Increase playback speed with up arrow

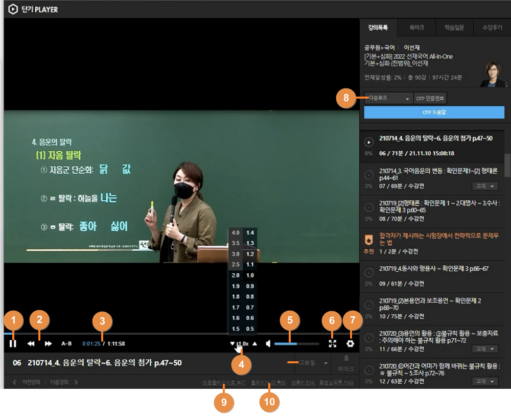pos(254,344)
